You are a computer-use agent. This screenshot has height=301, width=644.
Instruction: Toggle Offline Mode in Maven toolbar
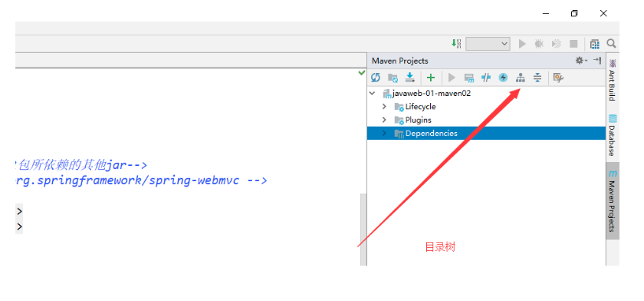tap(486, 78)
